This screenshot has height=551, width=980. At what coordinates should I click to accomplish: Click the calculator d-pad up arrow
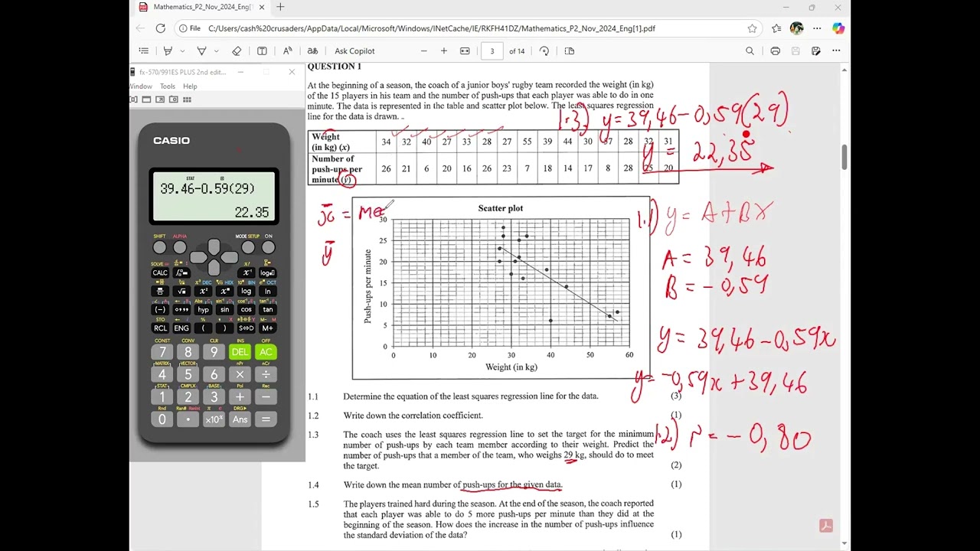(214, 246)
